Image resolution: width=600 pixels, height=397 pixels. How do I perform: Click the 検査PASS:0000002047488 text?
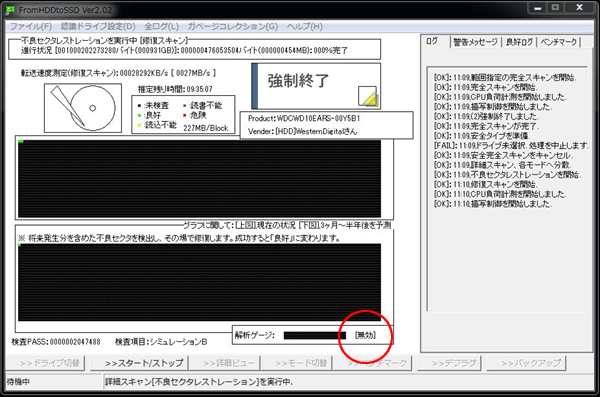56,341
